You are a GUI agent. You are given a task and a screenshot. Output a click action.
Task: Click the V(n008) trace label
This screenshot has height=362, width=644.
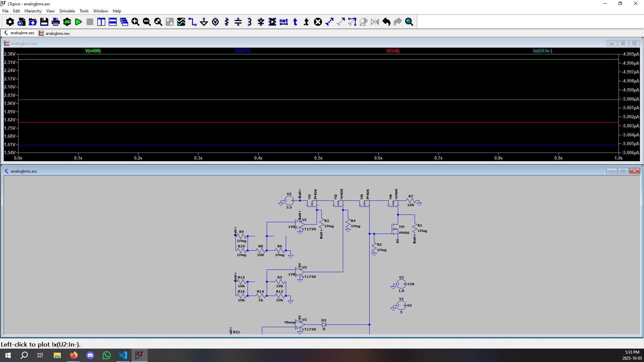93,51
